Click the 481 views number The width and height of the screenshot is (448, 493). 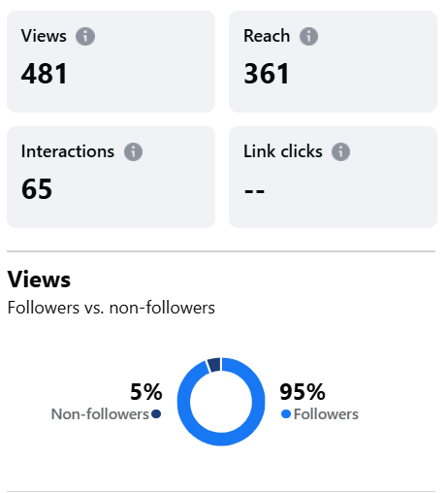pos(45,74)
